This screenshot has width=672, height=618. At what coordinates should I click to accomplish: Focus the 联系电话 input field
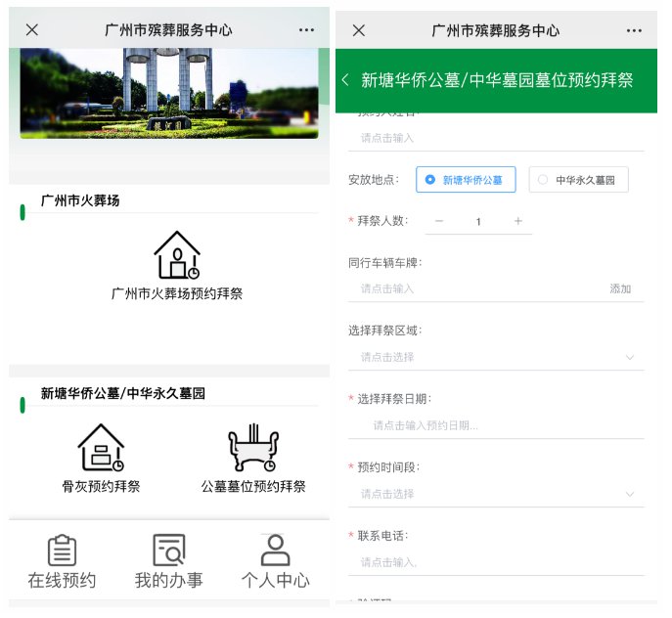click(496, 562)
